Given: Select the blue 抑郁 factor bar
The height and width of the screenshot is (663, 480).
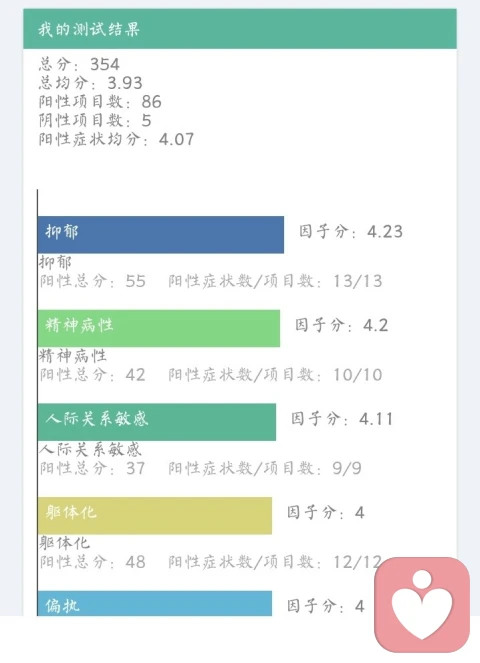Looking at the screenshot, I should pyautogui.click(x=161, y=235).
